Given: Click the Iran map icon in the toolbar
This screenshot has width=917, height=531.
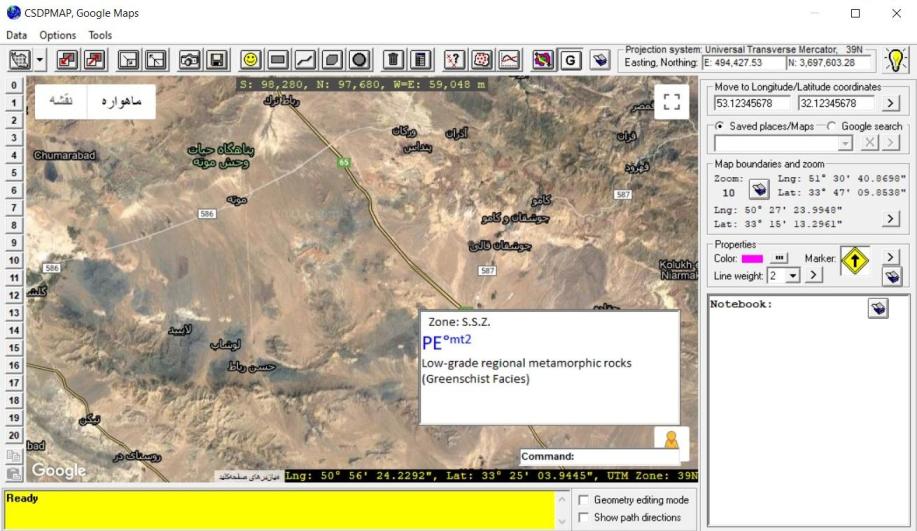Looking at the screenshot, I should (x=20, y=60).
